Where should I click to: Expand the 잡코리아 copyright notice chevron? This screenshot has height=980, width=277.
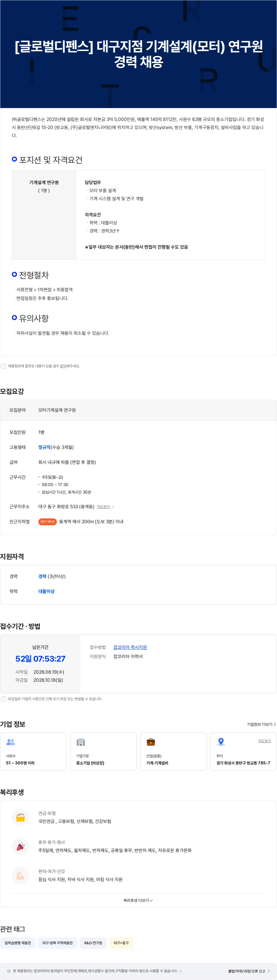point(181,971)
